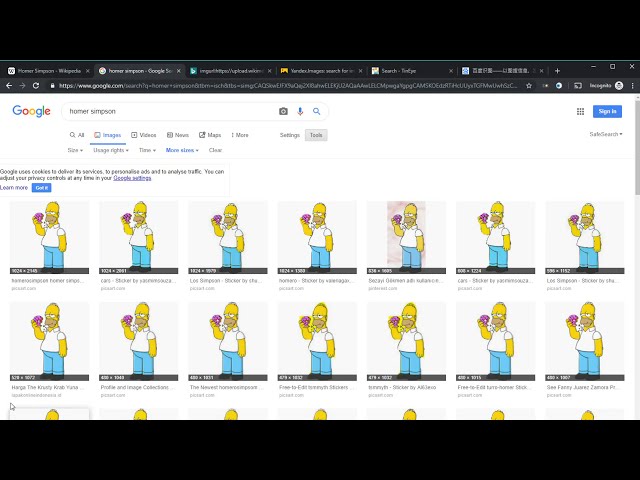Bookmark this page with the star icon
The height and width of the screenshot is (480, 640).
pyautogui.click(x=529, y=86)
